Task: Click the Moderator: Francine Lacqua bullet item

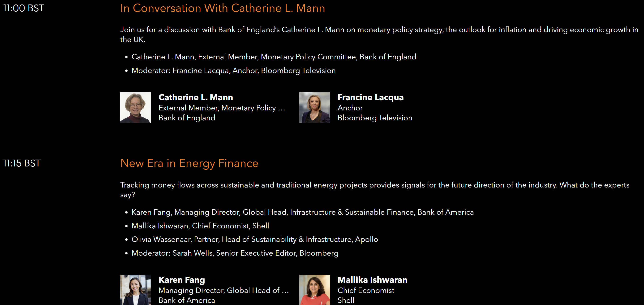Action: click(x=233, y=70)
